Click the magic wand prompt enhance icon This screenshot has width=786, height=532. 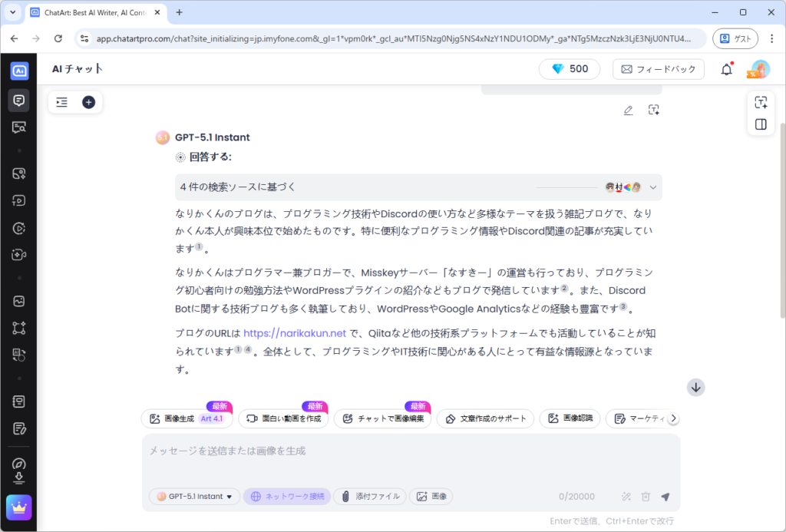626,497
